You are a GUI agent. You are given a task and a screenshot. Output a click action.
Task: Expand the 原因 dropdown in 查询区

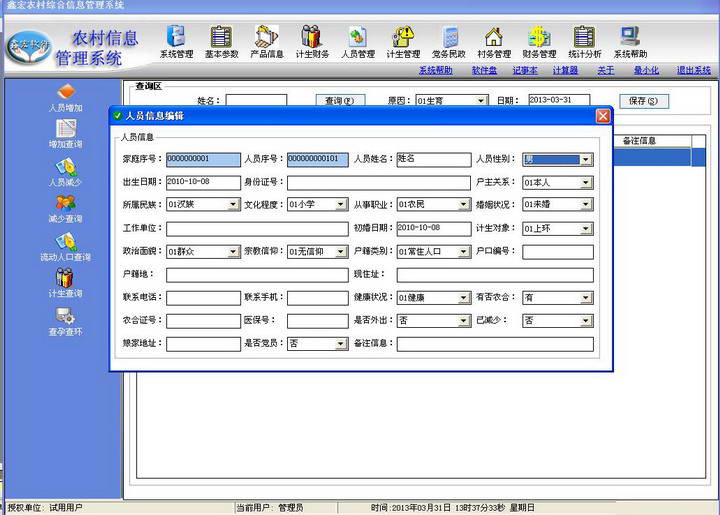pyautogui.click(x=481, y=101)
